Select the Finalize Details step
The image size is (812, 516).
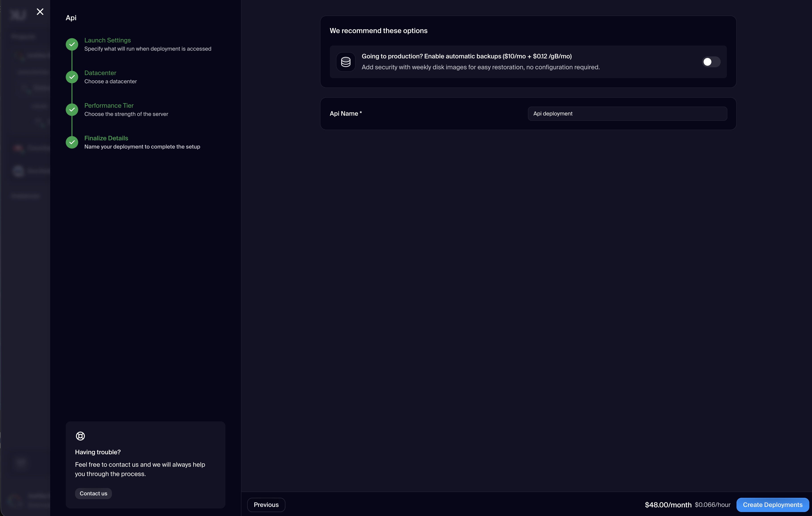[106, 138]
